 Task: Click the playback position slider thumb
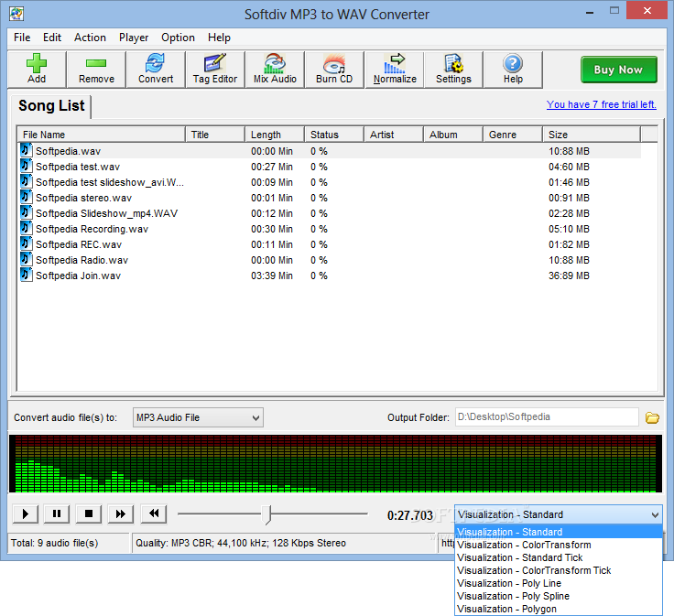266,514
